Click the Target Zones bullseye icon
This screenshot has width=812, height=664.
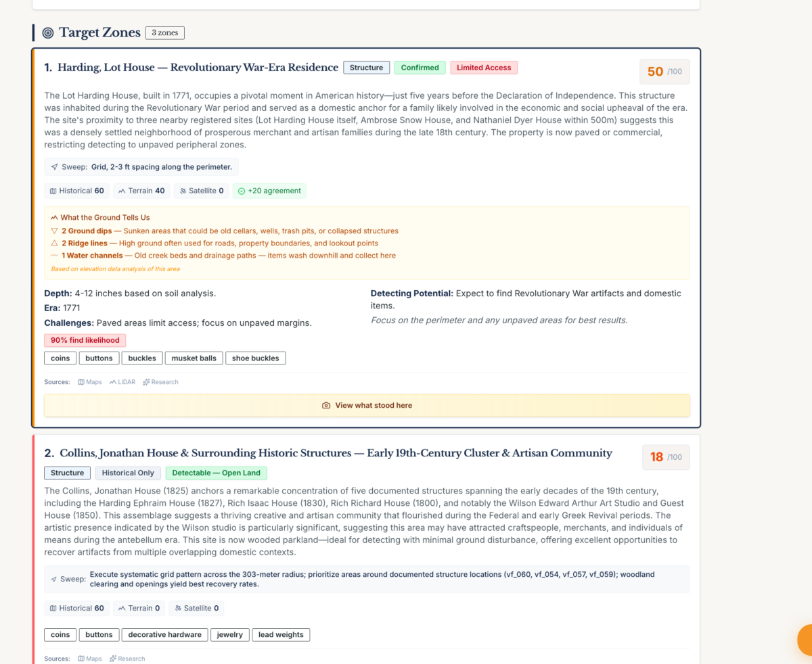pos(47,32)
